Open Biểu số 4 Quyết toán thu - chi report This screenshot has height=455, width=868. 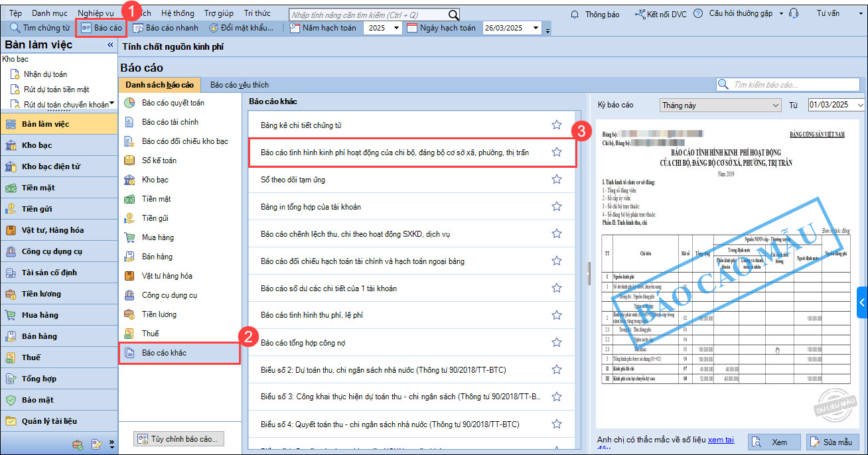(411, 424)
